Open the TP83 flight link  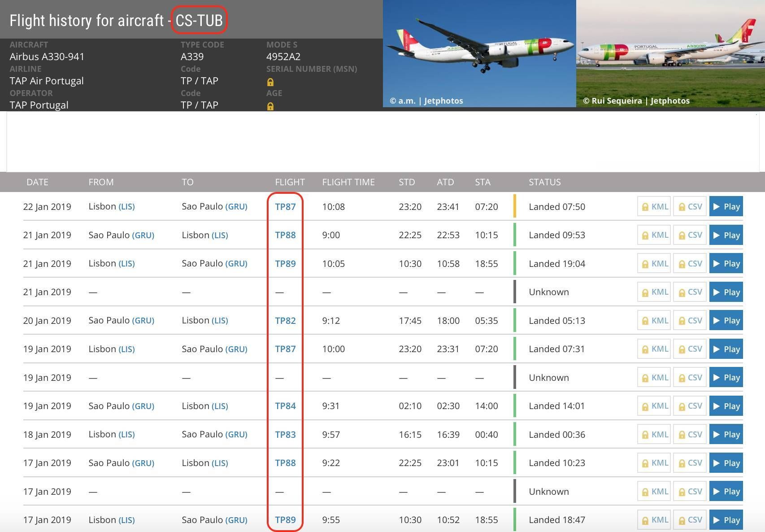click(285, 435)
